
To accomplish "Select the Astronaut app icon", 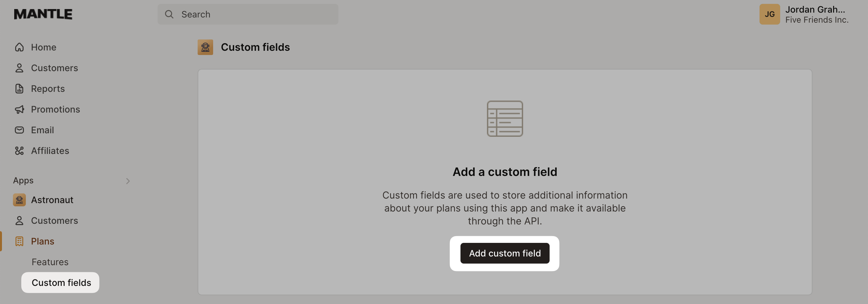I will 19,200.
